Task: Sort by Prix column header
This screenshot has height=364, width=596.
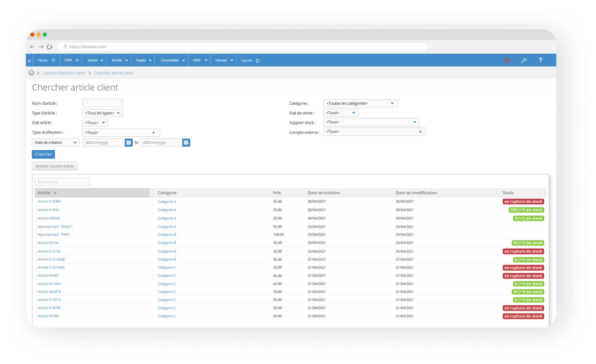Action: [x=277, y=193]
